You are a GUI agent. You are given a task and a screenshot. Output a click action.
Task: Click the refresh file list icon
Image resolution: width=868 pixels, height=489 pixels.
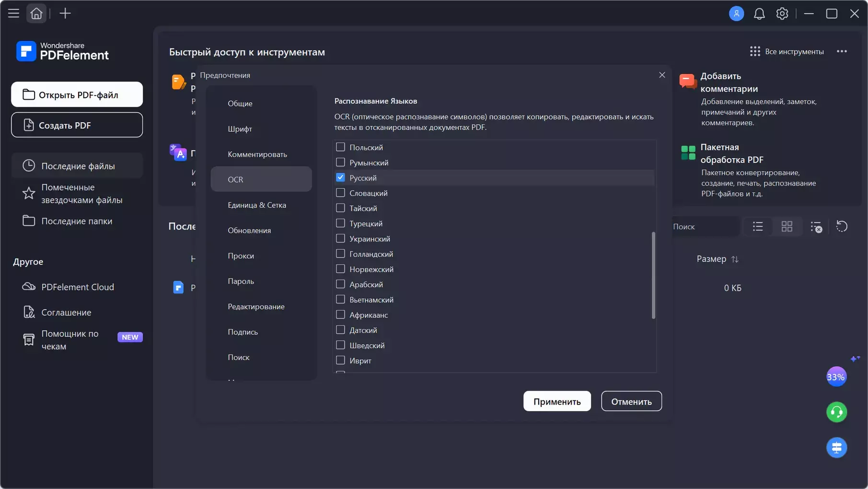842,226
